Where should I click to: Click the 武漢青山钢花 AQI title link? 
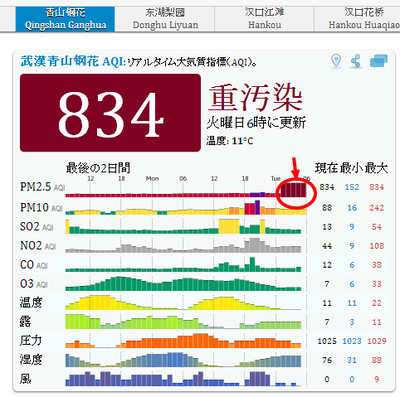72,62
